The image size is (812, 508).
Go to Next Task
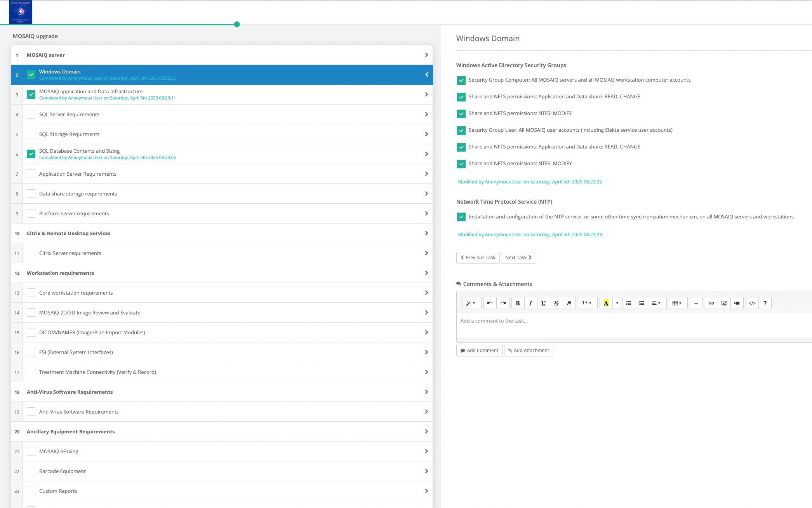click(518, 258)
